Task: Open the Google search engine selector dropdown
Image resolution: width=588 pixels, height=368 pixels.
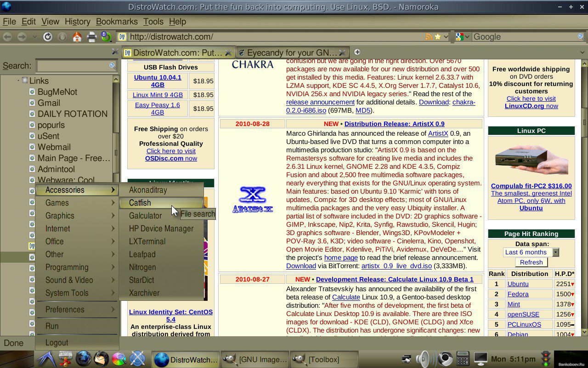Action: [467, 37]
